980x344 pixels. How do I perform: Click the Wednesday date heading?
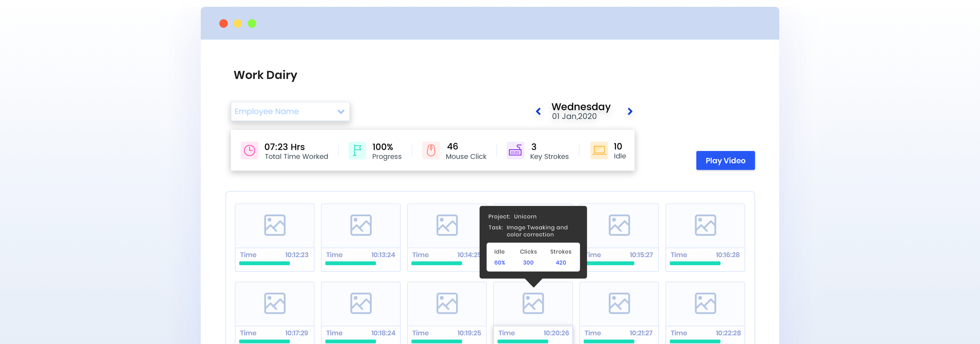(x=581, y=107)
